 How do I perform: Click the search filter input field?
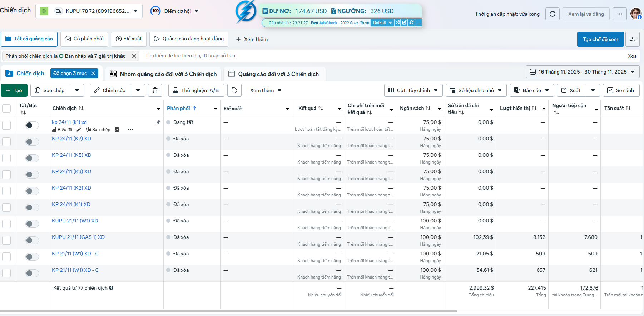[x=382, y=56]
